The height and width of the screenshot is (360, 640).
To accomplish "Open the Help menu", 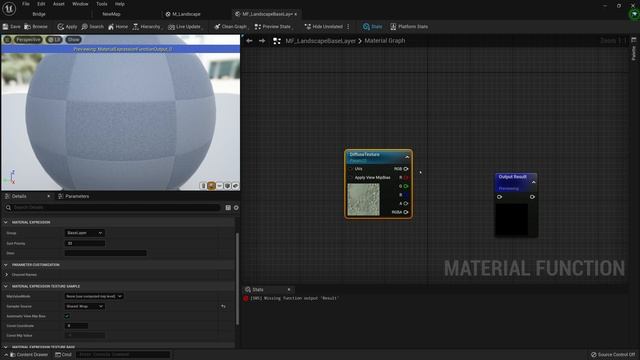I will 120,4.
